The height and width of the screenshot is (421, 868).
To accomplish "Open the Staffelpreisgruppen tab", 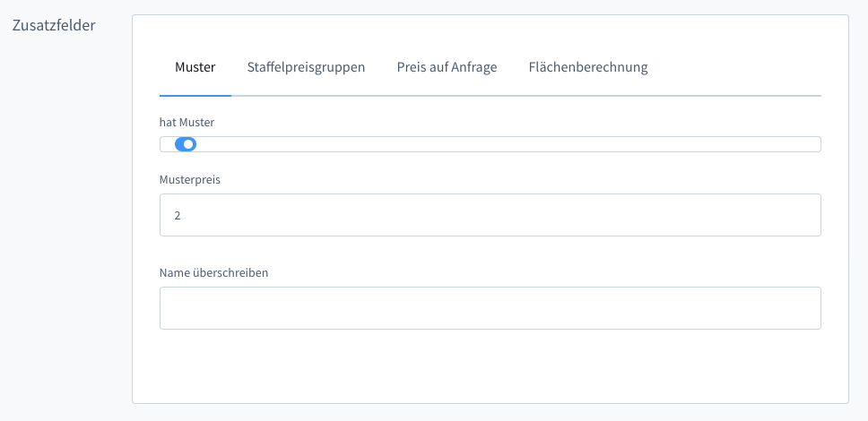I will [x=306, y=67].
